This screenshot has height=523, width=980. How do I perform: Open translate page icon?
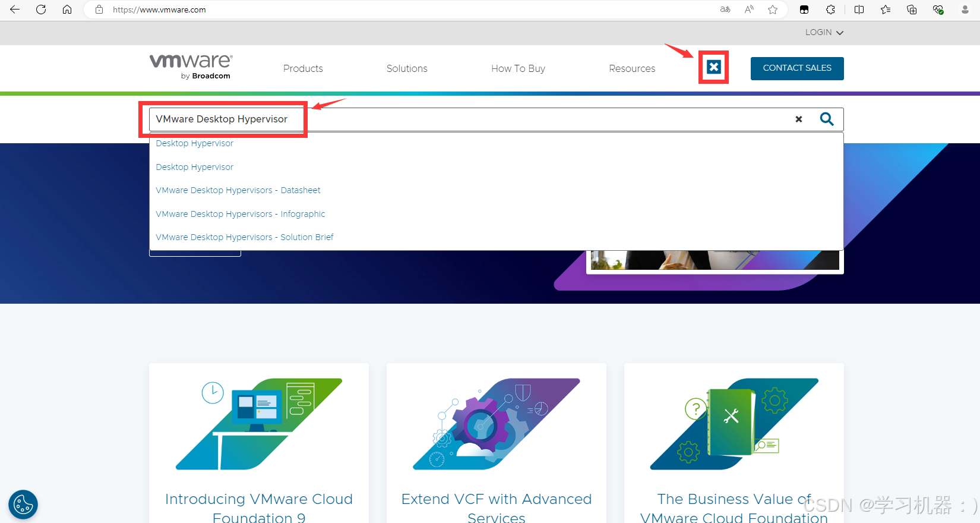point(725,10)
